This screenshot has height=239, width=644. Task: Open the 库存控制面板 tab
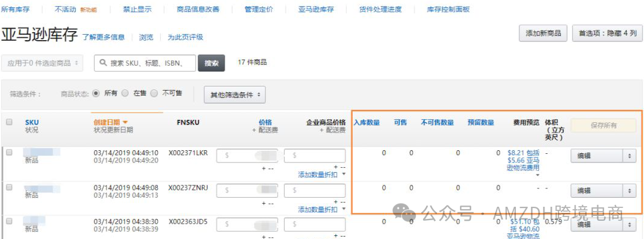pos(448,9)
